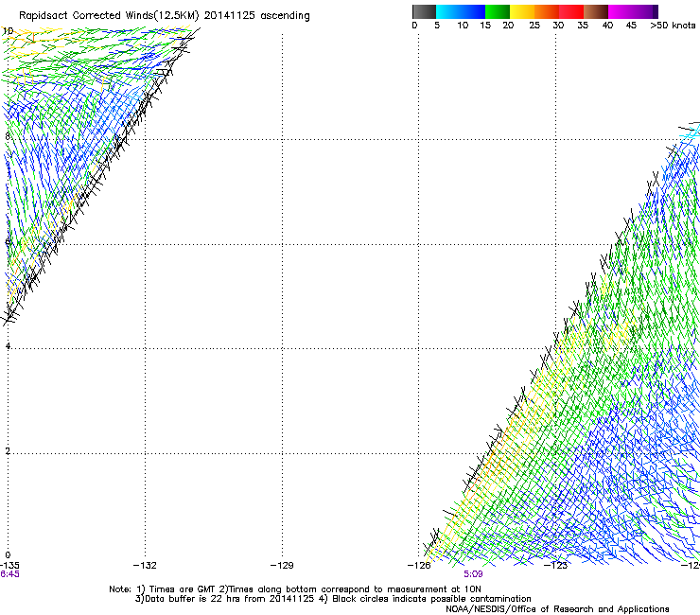The width and height of the screenshot is (700, 615).
Task: Click the latitude label '0' at bottom left
Action: [8, 555]
